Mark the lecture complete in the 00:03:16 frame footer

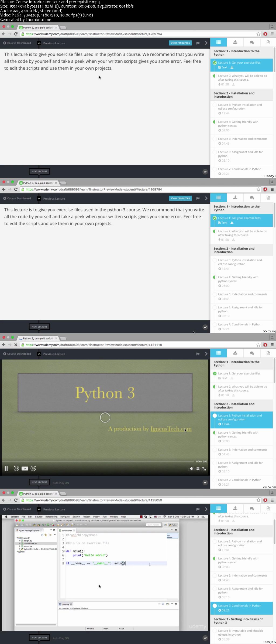pos(205,638)
